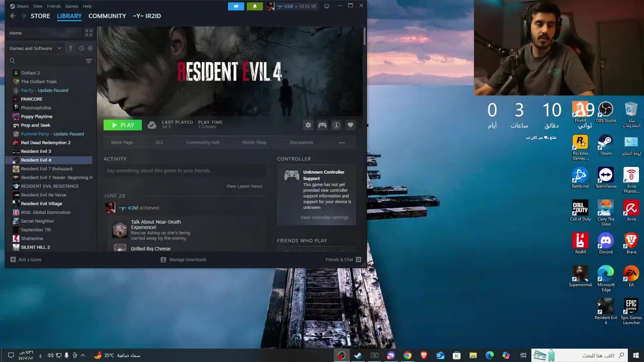Open FiveM desktop shortcut
Viewport: 644px width, 362px height.
click(580, 112)
